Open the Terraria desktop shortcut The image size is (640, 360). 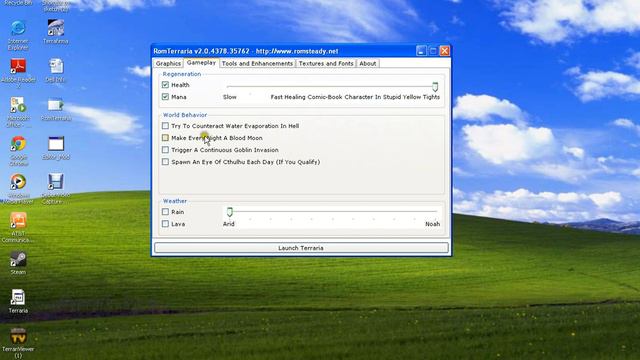coord(18,301)
